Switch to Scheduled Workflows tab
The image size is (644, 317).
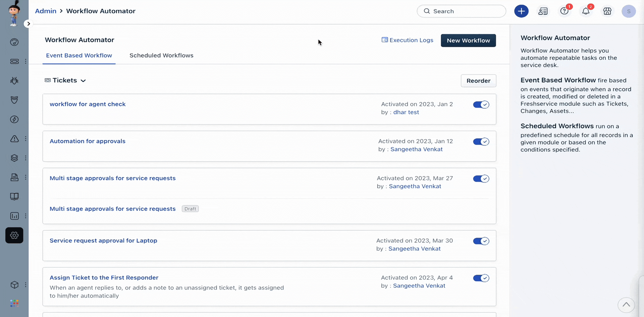(x=161, y=55)
